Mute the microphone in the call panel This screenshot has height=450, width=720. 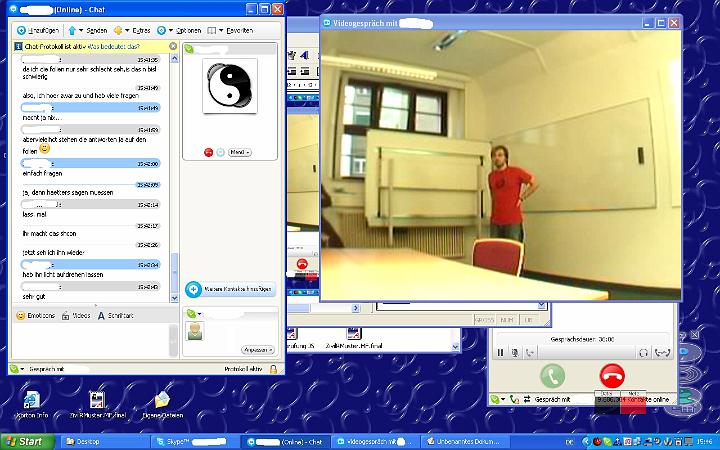515,353
